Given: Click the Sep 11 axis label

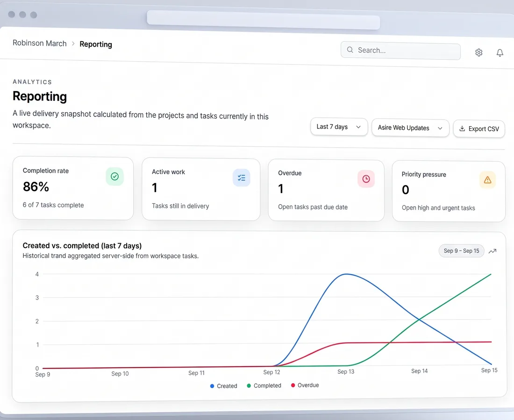Looking at the screenshot, I should pos(196,373).
